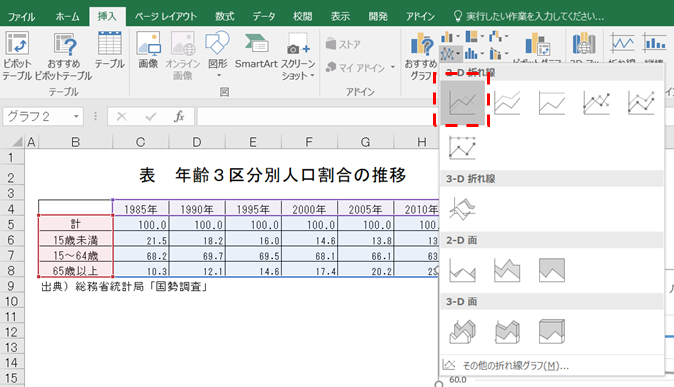Click cell containing 65歳以上
The height and width of the screenshot is (387, 674).
pyautogui.click(x=76, y=270)
